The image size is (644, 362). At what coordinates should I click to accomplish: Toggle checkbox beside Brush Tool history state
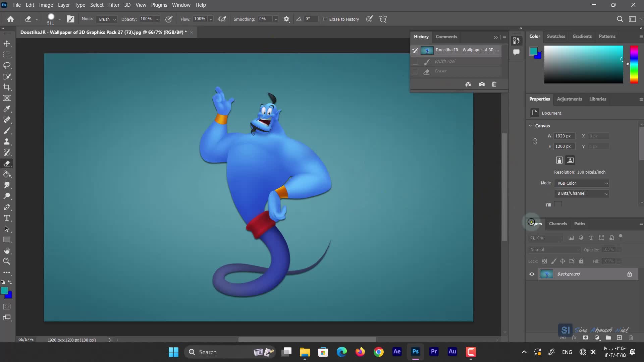pyautogui.click(x=415, y=61)
